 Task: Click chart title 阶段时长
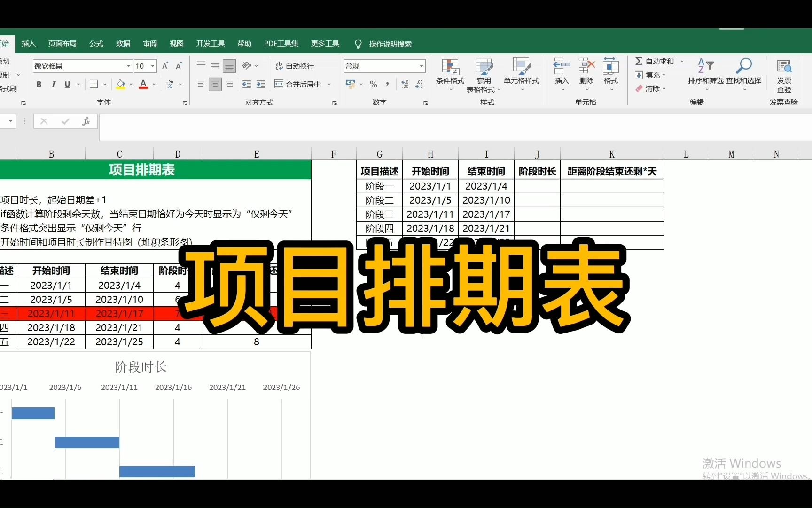(x=141, y=367)
